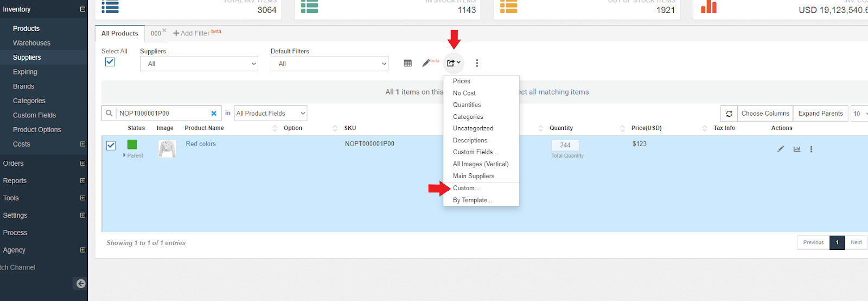Screen dimensions: 868x301
Task: Collapse the Inventory sidebar section
Action: tap(82, 9)
